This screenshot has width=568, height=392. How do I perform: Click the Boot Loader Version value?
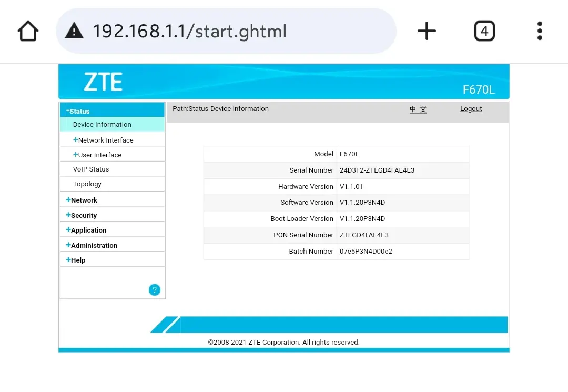(x=362, y=219)
